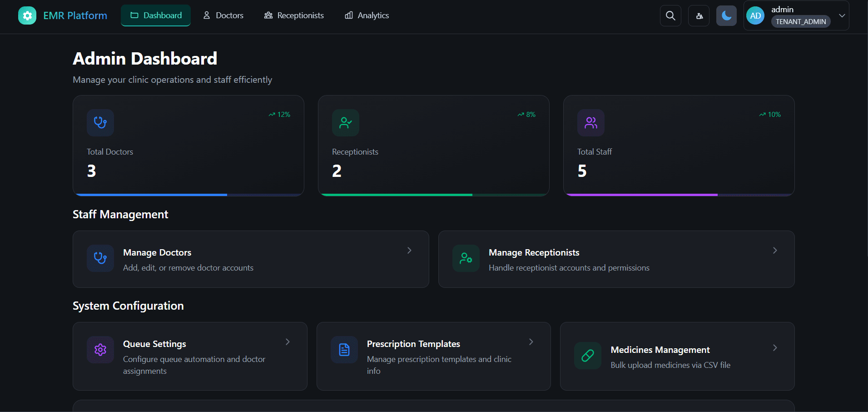Click the Total Staff people icon
Image resolution: width=868 pixels, height=412 pixels.
coord(591,123)
